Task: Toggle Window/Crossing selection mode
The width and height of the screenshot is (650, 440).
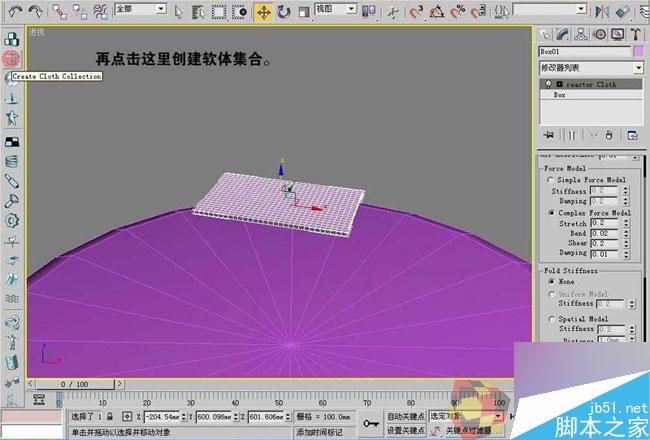Action: coord(240,12)
